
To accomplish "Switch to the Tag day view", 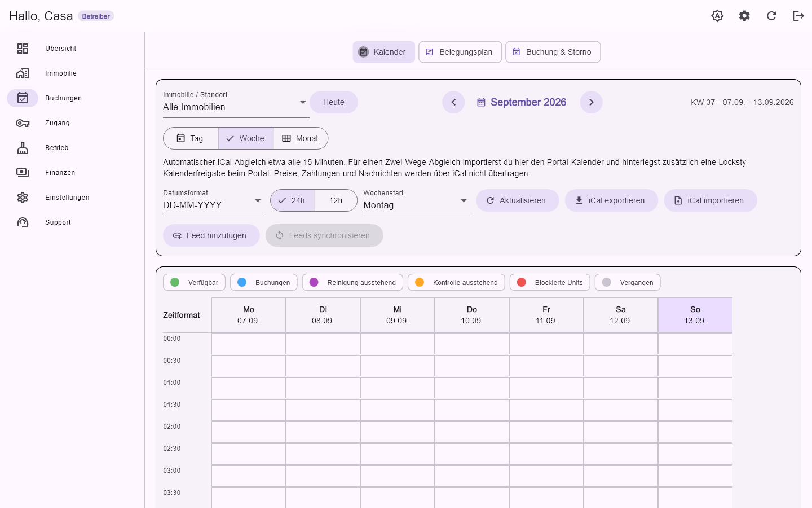I will 191,138.
